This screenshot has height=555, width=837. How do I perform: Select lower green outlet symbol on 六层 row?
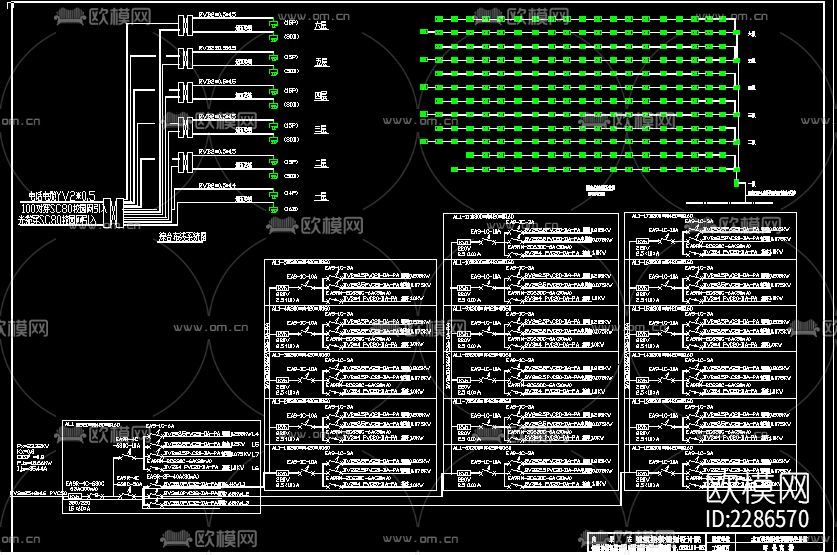click(x=273, y=37)
